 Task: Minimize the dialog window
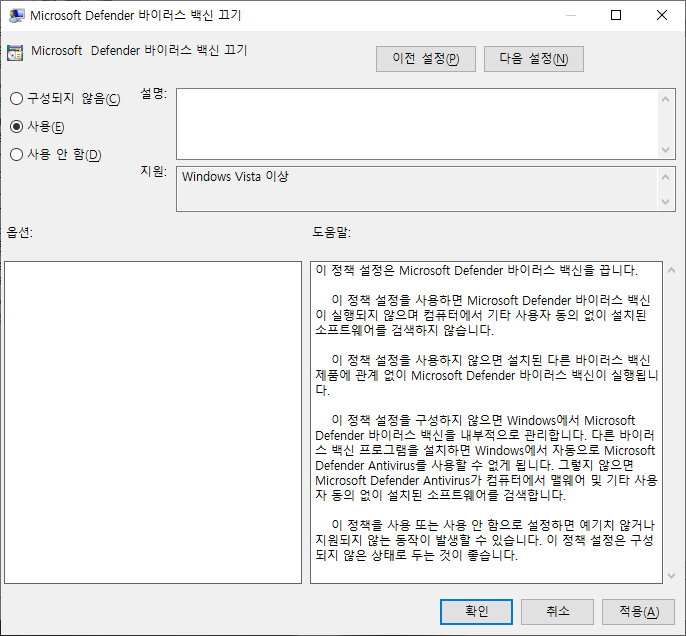click(570, 15)
